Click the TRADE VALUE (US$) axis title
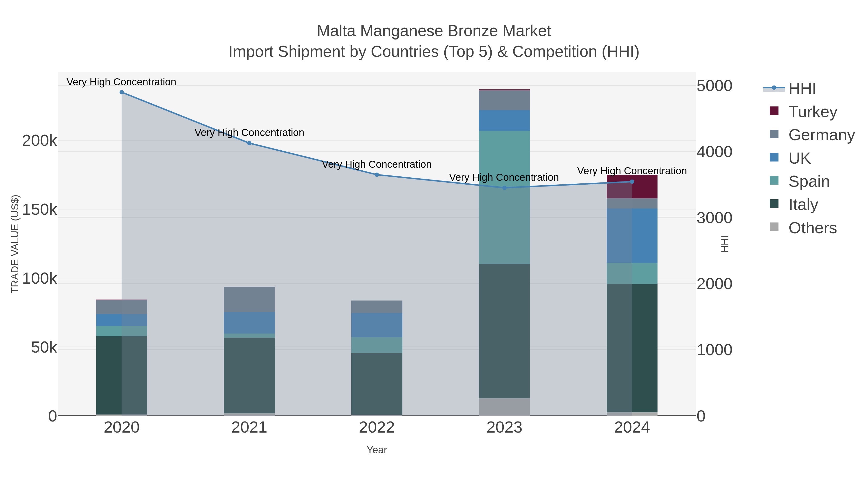This screenshot has height=488, width=868. (x=15, y=244)
